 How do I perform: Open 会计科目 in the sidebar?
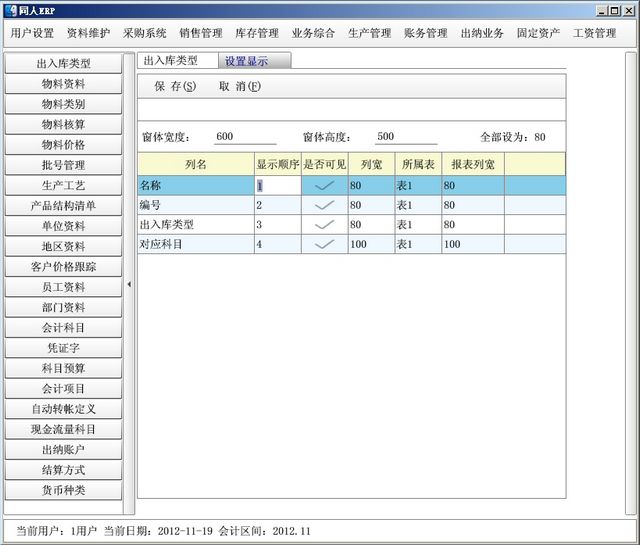click(63, 328)
